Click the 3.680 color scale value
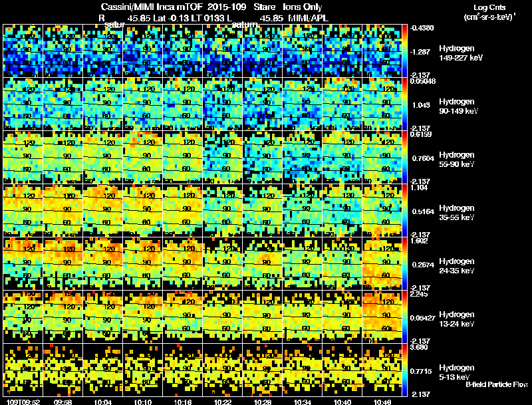Screen dimensions: 532x405 click(419, 347)
